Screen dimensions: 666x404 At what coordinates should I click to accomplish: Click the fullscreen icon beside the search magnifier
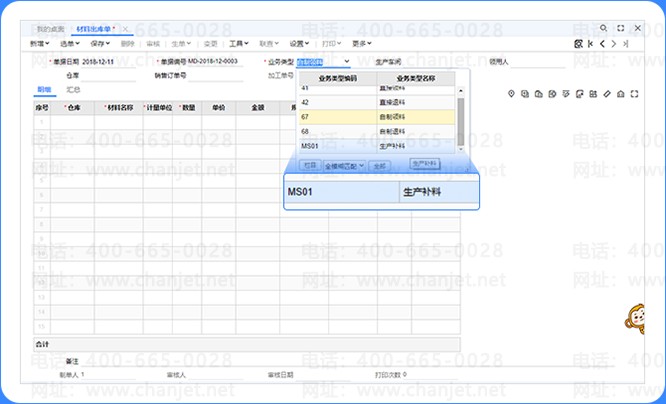coord(621,28)
